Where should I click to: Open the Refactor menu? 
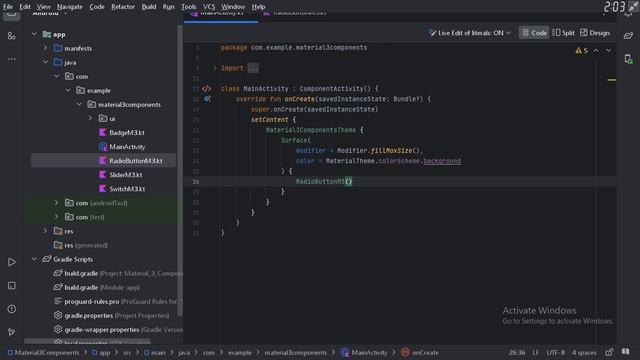click(x=123, y=7)
